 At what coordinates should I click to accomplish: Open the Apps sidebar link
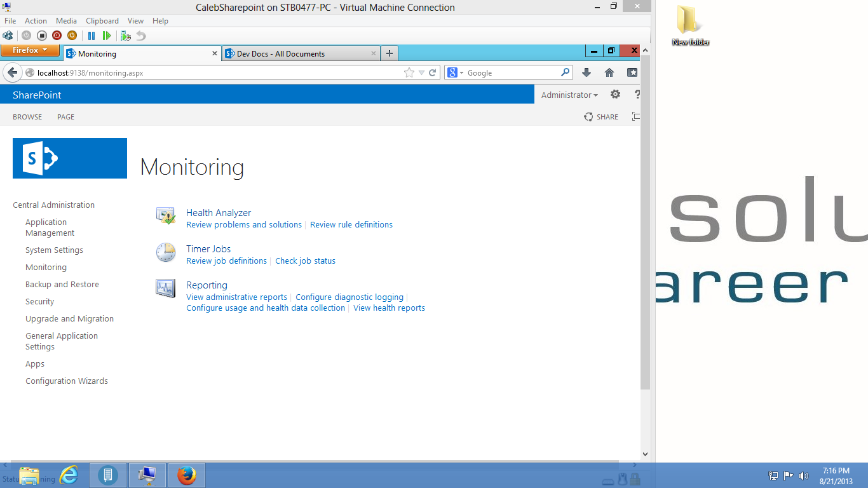(x=35, y=364)
